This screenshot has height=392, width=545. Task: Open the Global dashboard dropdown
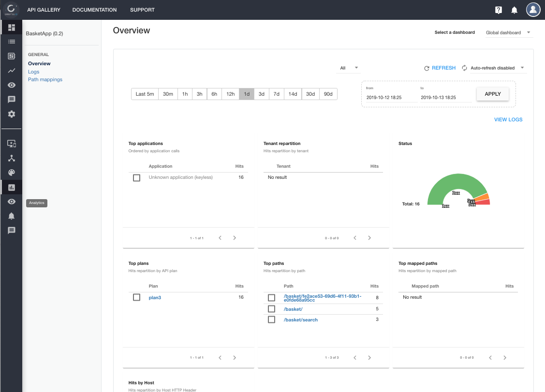pos(508,33)
